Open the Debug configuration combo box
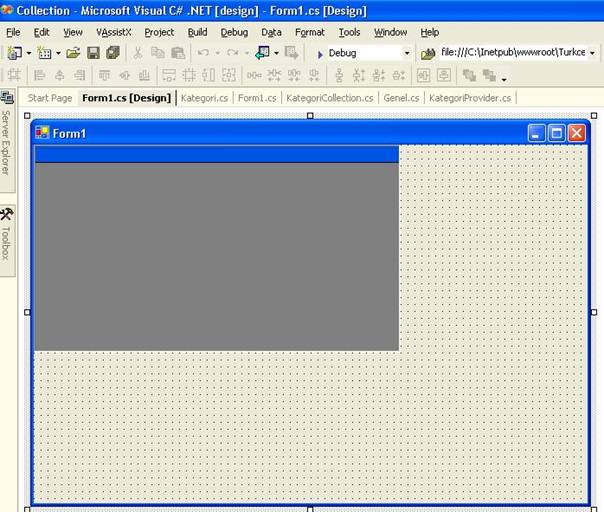This screenshot has height=512, width=604. pos(369,53)
